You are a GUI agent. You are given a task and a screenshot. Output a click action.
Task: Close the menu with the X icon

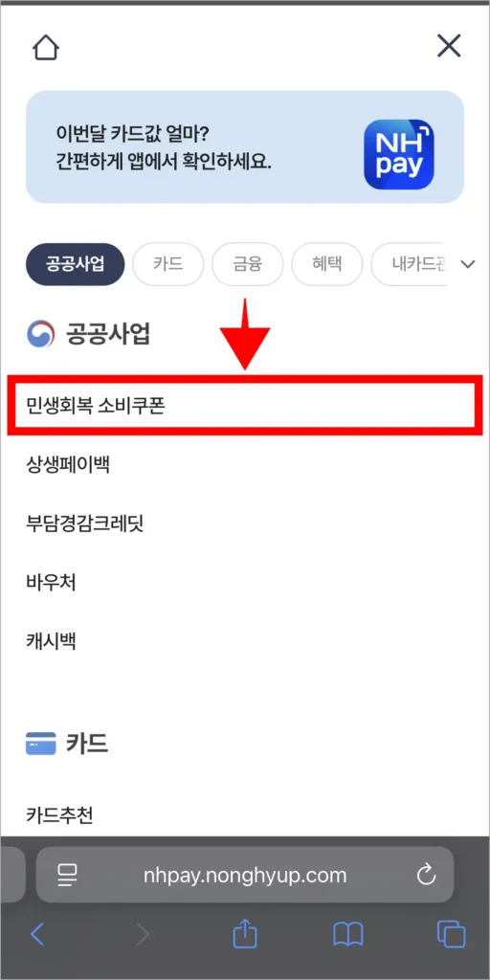point(449,46)
